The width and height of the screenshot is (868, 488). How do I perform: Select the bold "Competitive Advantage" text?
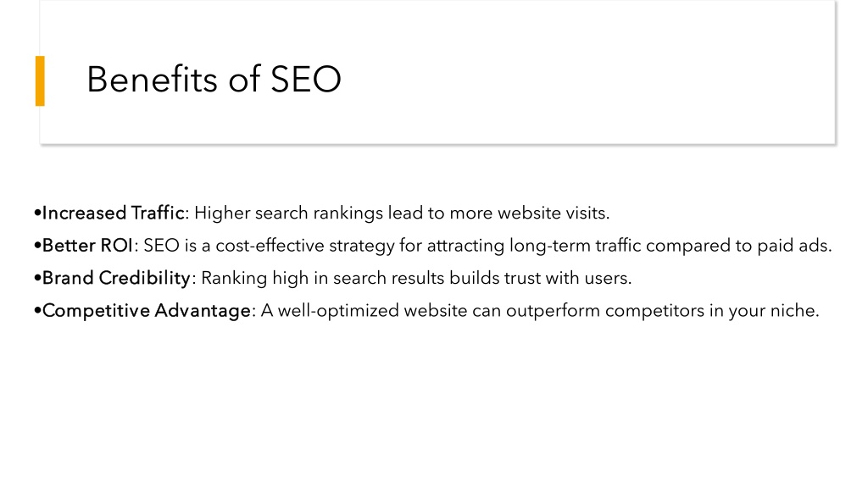pyautogui.click(x=147, y=310)
